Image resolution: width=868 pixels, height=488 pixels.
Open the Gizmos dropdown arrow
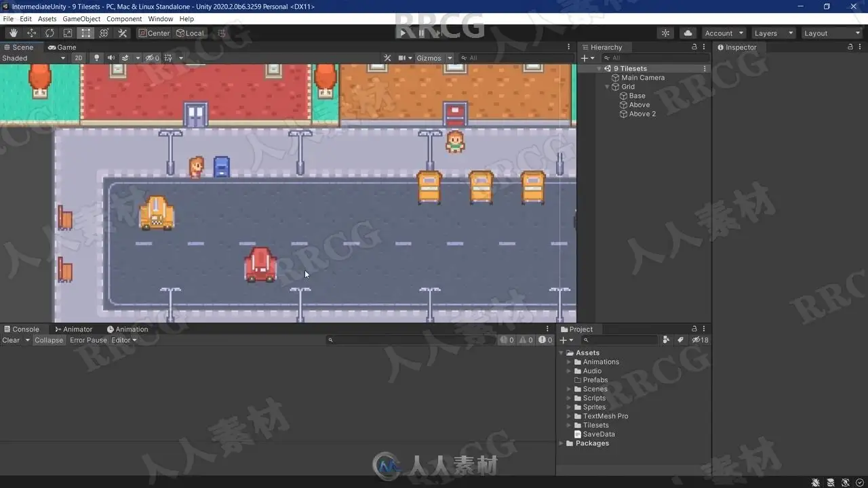[x=450, y=58]
